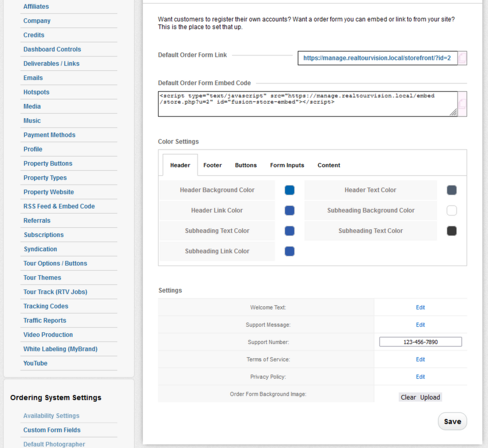Pick the Header Link Color swatch
This screenshot has width=488, height=448.
click(289, 210)
